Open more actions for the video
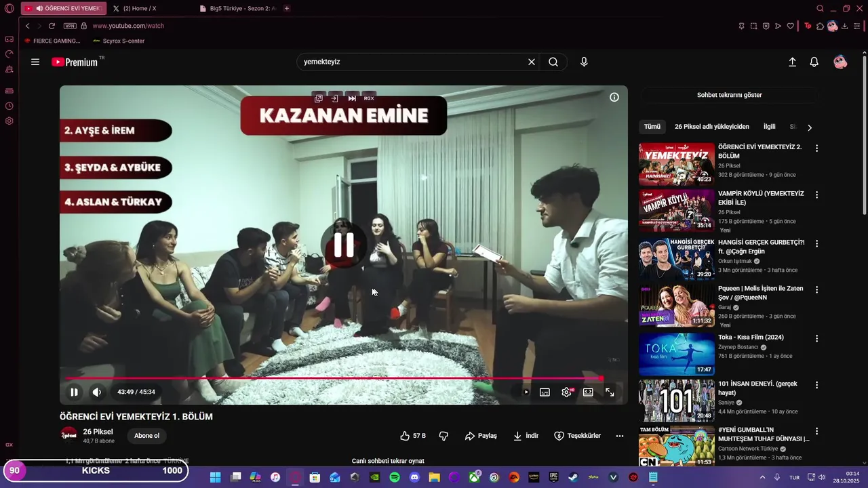 620,436
